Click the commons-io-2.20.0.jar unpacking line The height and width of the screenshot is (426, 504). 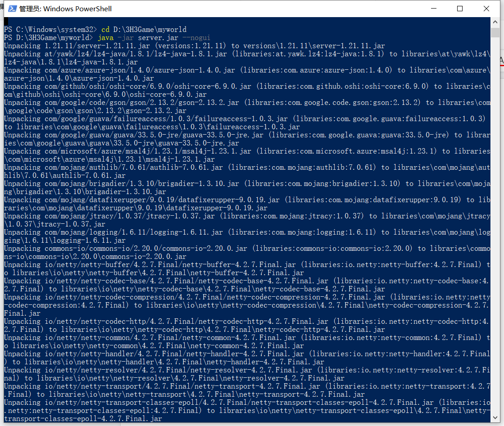[247, 253]
